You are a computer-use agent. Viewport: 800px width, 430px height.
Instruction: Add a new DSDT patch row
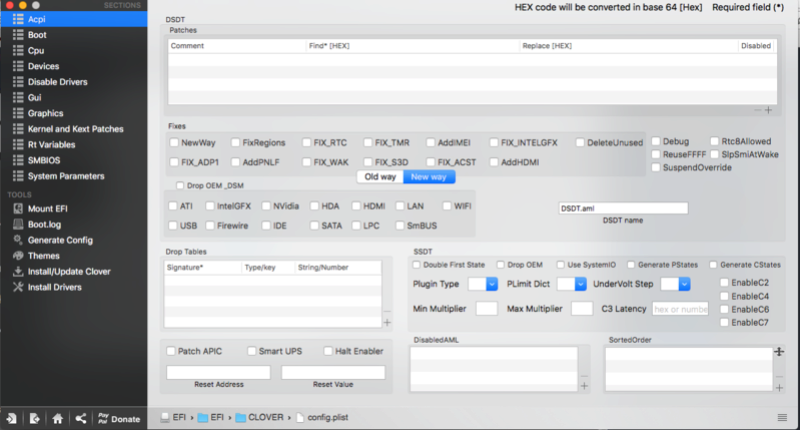pyautogui.click(x=768, y=110)
